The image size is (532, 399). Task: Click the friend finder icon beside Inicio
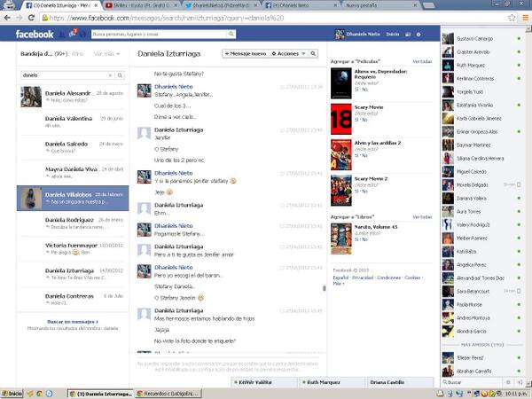pyautogui.click(x=408, y=35)
